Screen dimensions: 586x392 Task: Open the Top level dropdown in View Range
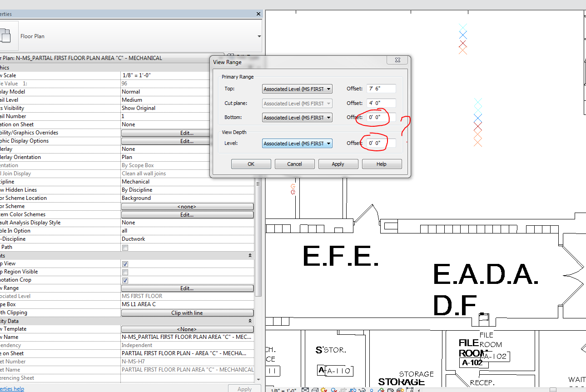click(328, 89)
